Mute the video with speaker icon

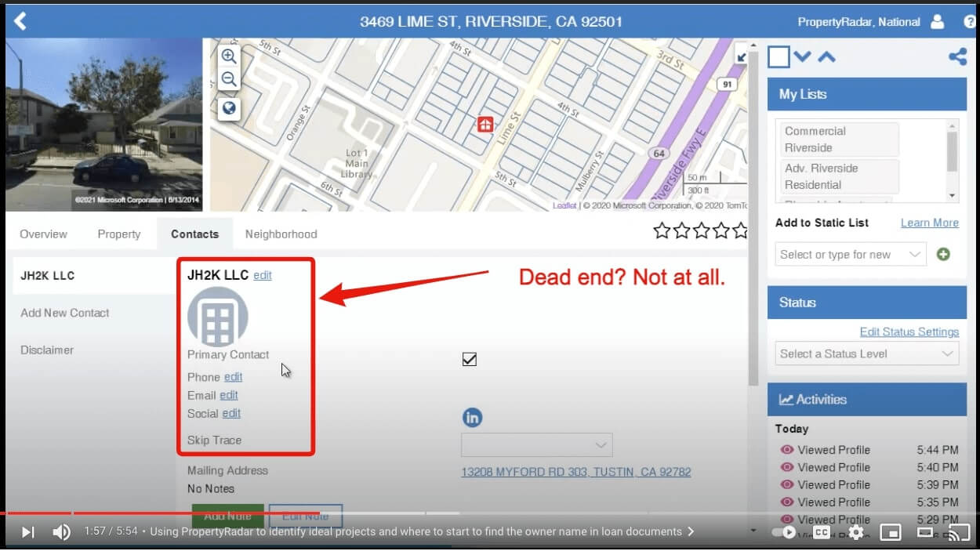pyautogui.click(x=61, y=532)
